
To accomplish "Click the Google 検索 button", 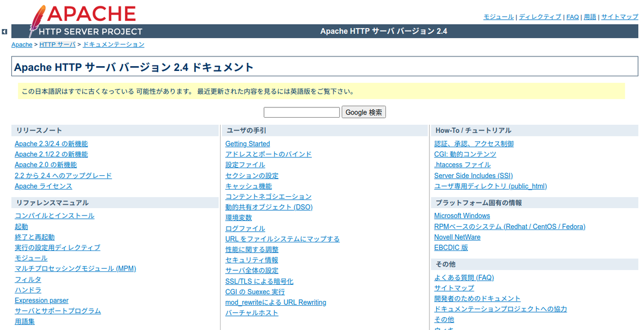I will (x=364, y=112).
